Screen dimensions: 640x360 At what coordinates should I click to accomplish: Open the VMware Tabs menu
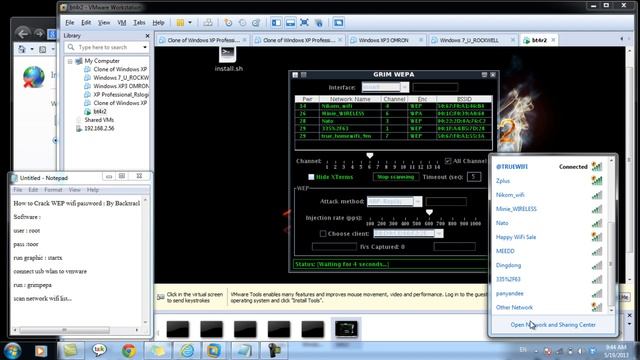click(x=139, y=23)
